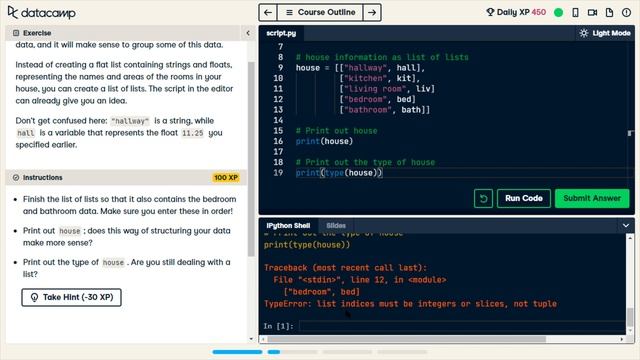This screenshot has width=640, height=360.
Task: Open the video camera icon
Action: pyautogui.click(x=592, y=12)
